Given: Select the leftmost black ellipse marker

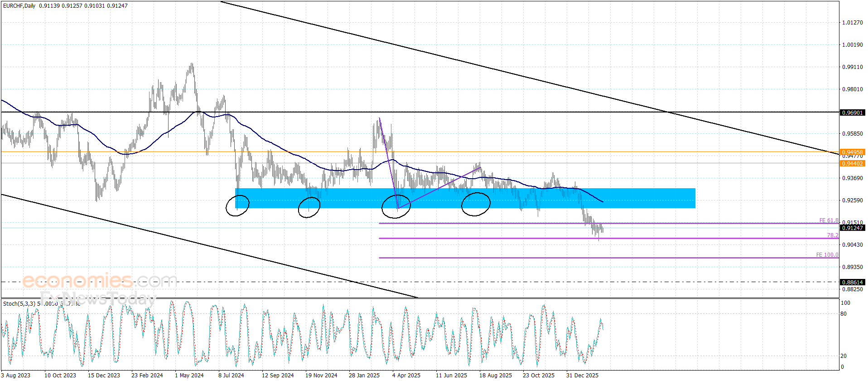Looking at the screenshot, I should click(237, 205).
